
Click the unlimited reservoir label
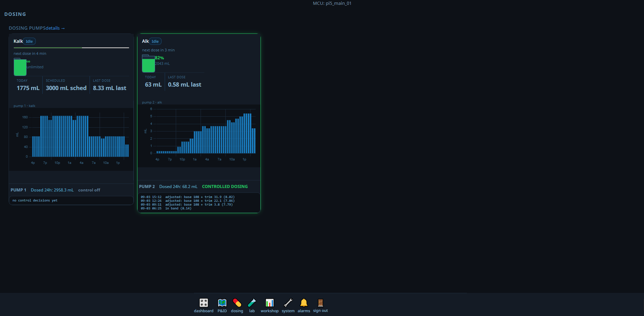[35, 67]
